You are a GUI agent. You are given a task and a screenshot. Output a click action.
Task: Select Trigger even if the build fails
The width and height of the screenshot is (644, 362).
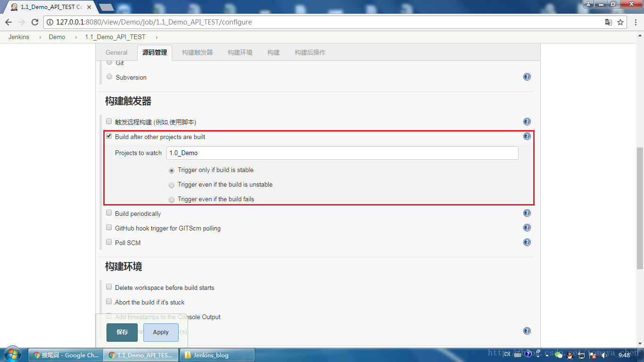[x=172, y=200]
